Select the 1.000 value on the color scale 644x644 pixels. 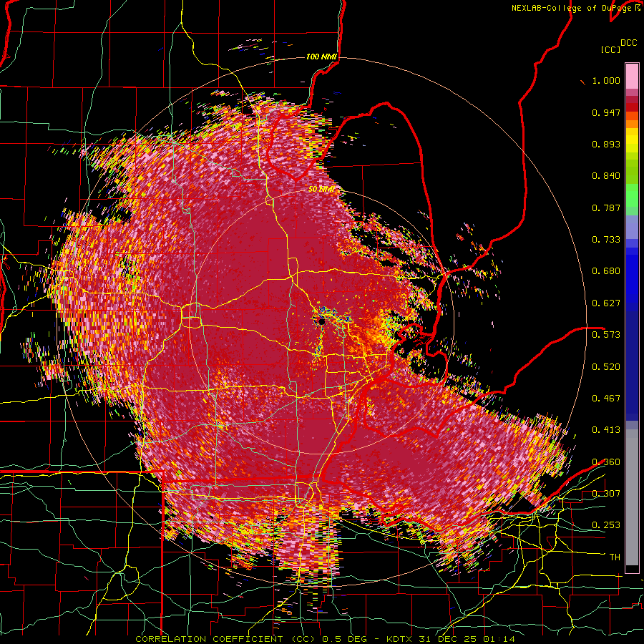click(606, 80)
